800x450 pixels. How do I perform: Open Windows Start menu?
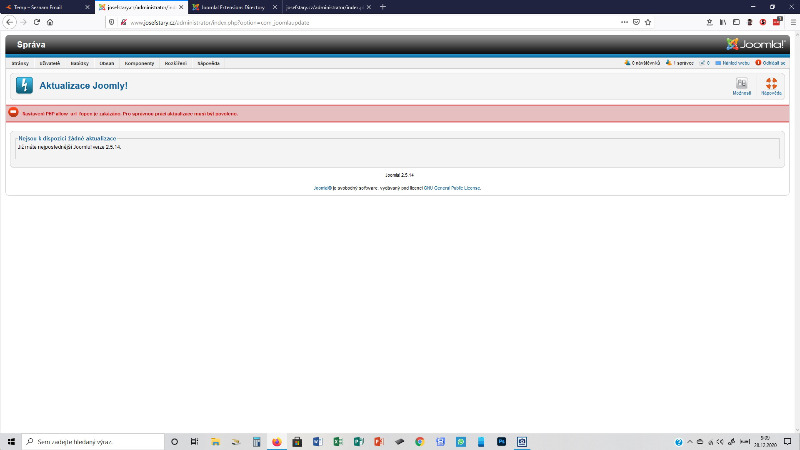11,441
